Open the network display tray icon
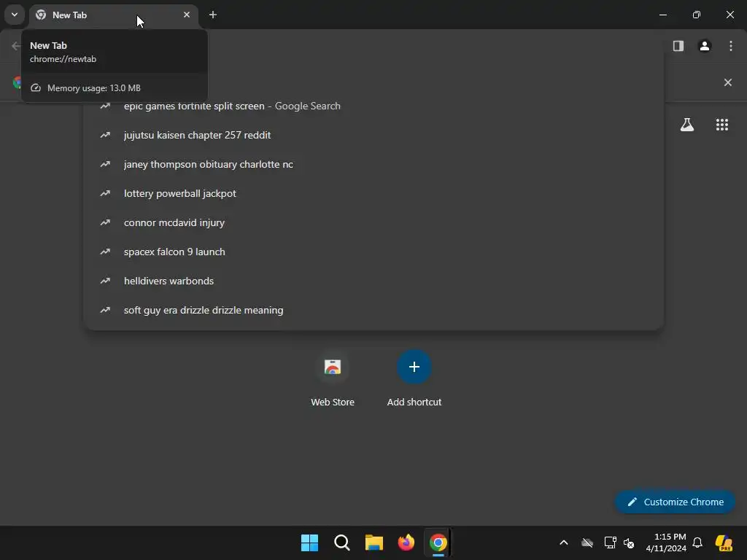The height and width of the screenshot is (560, 747). [x=611, y=542]
